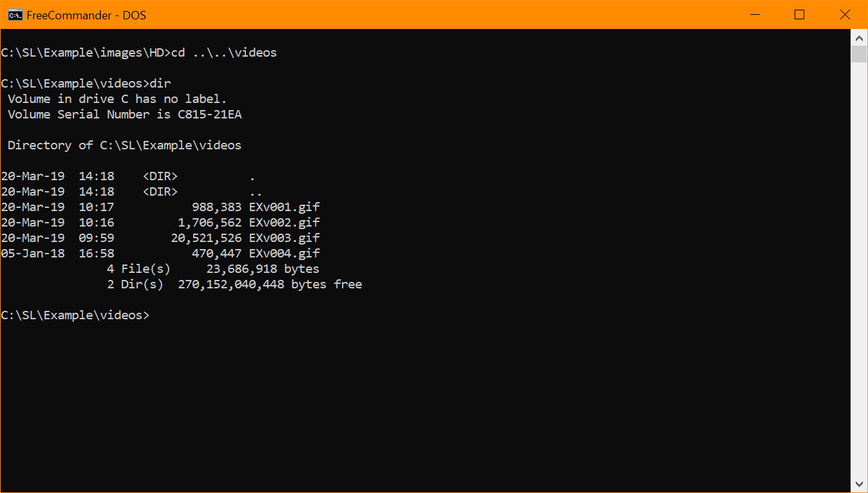Click the first <DIR> entry marker
Viewport: 868px width, 493px height.
(x=160, y=176)
